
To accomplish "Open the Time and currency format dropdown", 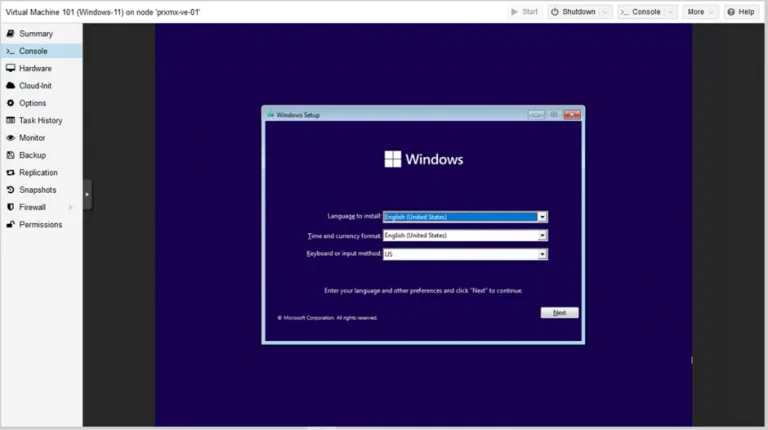I will click(x=542, y=236).
